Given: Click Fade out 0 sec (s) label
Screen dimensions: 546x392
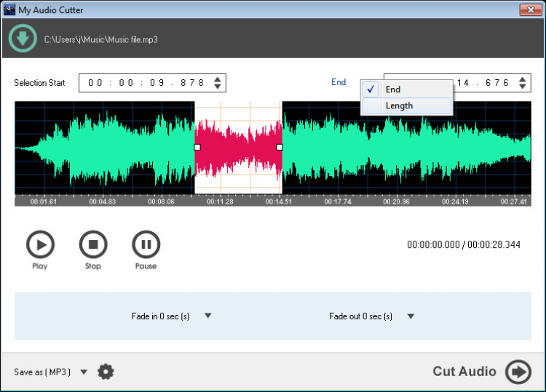Looking at the screenshot, I should (361, 316).
